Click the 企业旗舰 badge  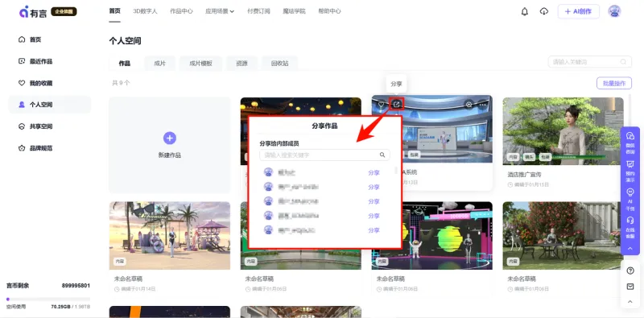64,11
